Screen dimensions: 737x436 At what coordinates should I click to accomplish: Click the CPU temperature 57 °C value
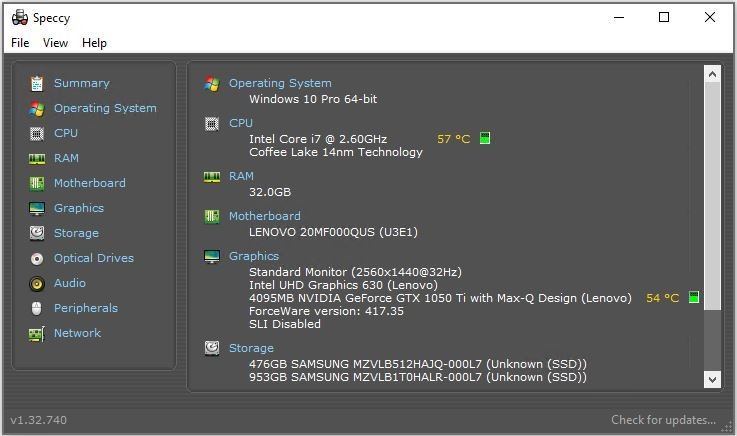point(454,139)
